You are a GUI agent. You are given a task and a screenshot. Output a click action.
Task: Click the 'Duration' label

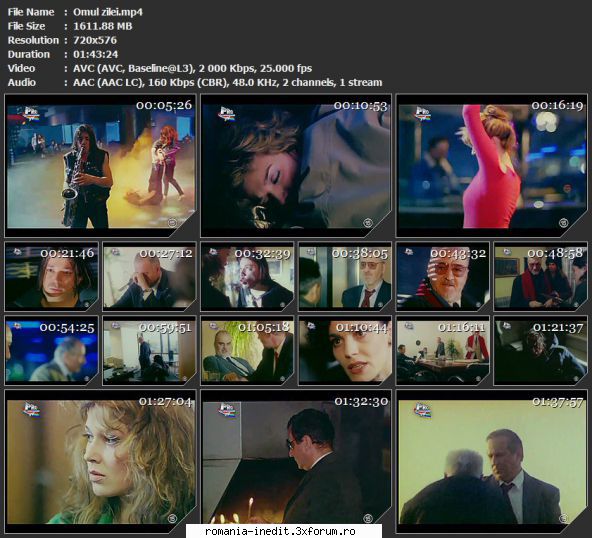pyautogui.click(x=29, y=54)
